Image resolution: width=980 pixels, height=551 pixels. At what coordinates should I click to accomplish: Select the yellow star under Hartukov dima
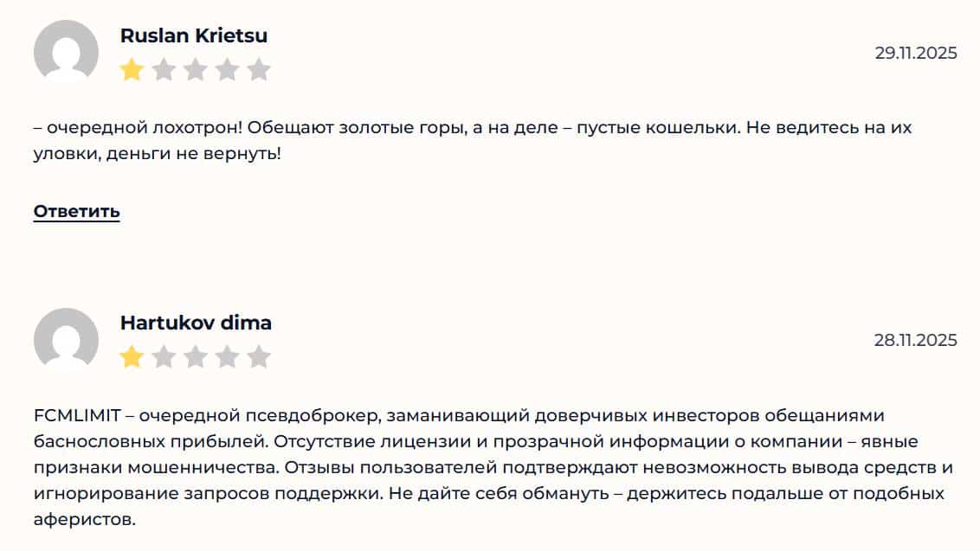(132, 355)
